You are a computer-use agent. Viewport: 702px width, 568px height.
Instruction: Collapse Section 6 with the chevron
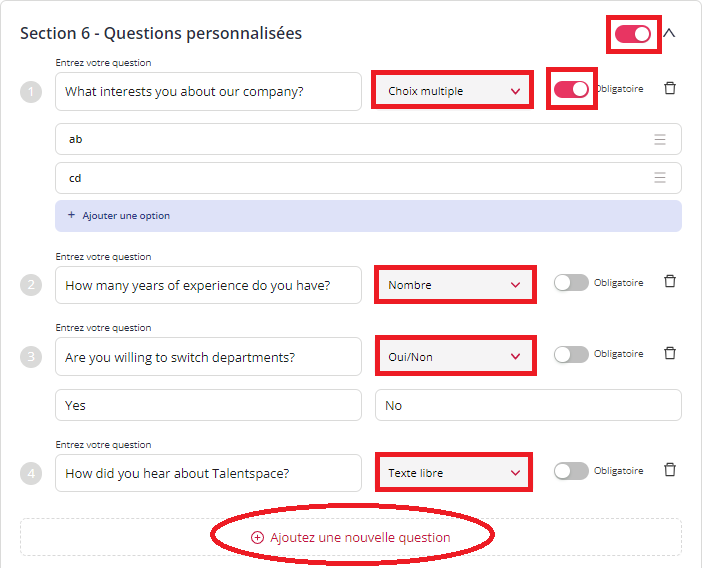coord(669,34)
